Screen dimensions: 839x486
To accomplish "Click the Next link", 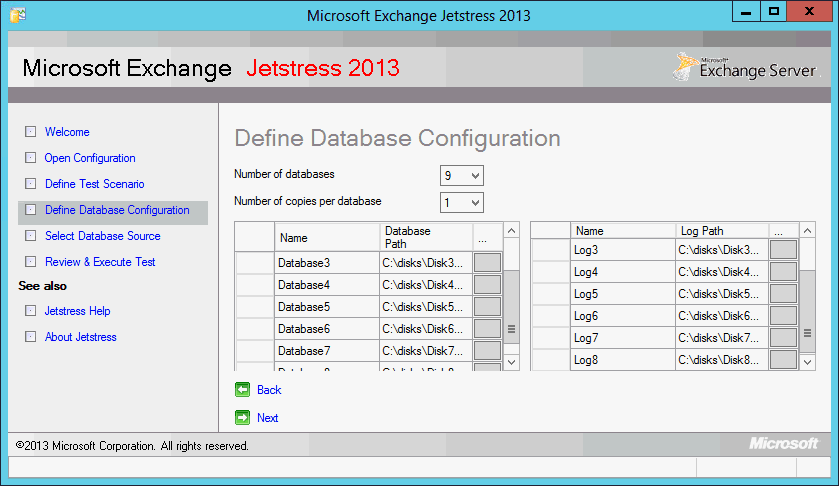I will click(268, 417).
